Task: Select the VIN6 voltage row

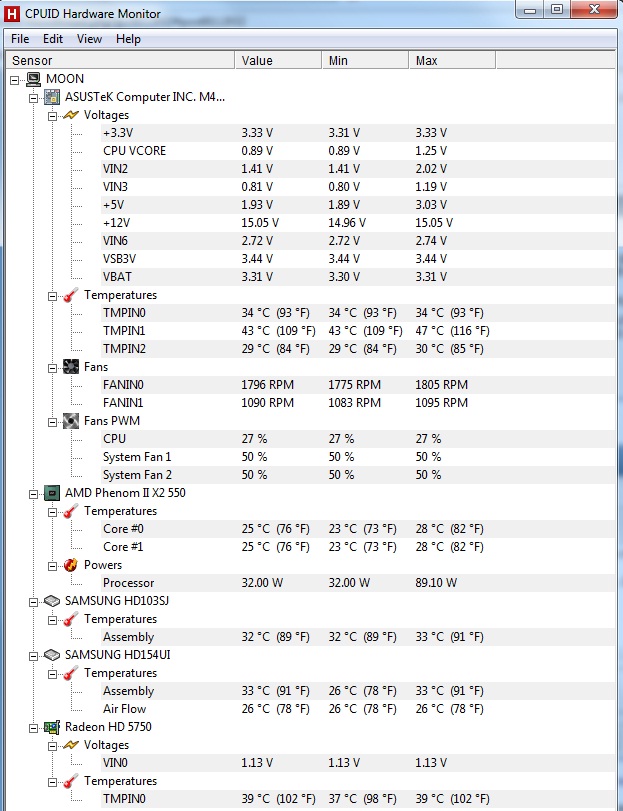Action: click(358, 241)
